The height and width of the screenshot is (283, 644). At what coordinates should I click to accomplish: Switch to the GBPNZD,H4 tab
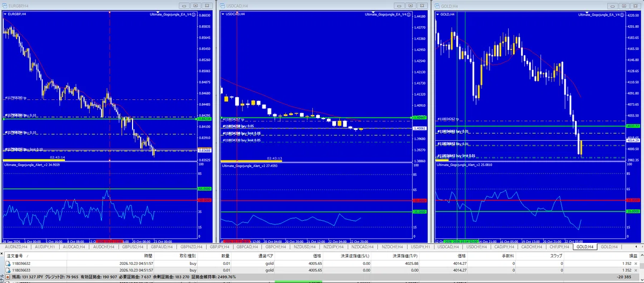point(192,246)
